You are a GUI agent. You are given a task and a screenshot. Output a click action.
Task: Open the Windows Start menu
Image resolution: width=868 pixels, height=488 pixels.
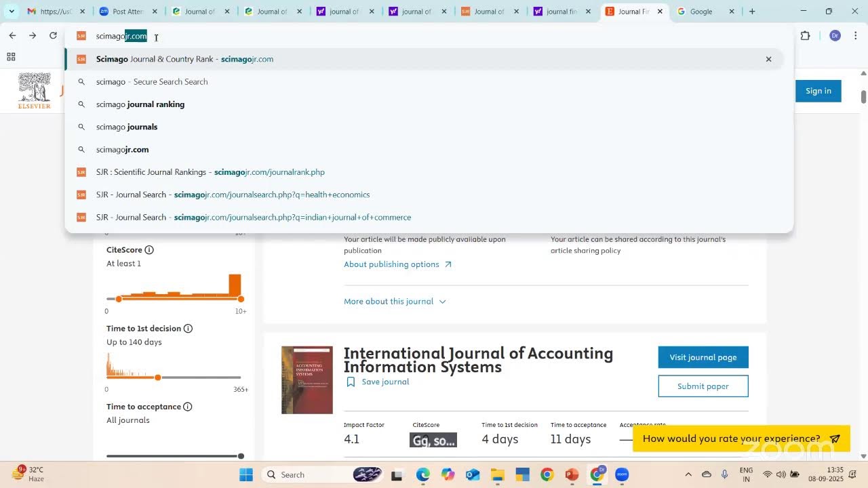(246, 474)
